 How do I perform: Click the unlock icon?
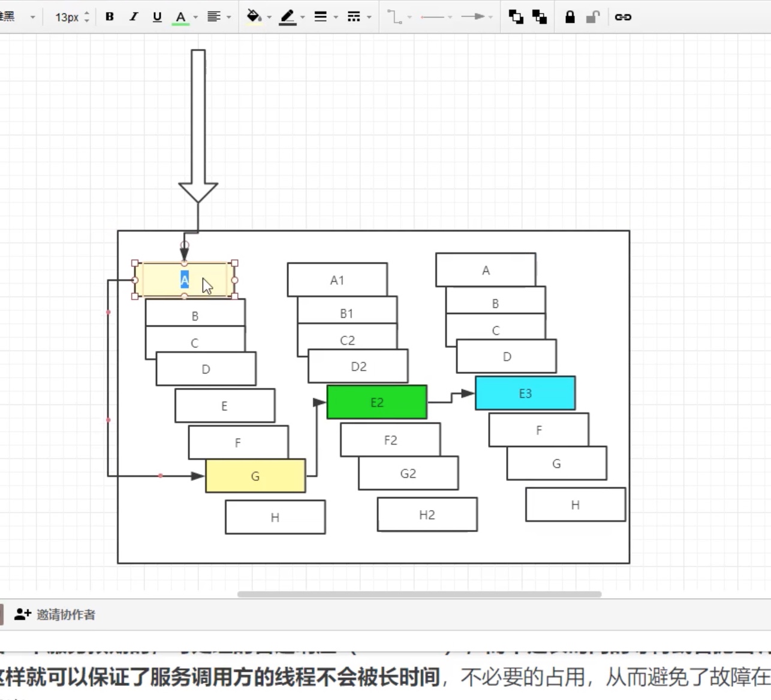point(592,17)
